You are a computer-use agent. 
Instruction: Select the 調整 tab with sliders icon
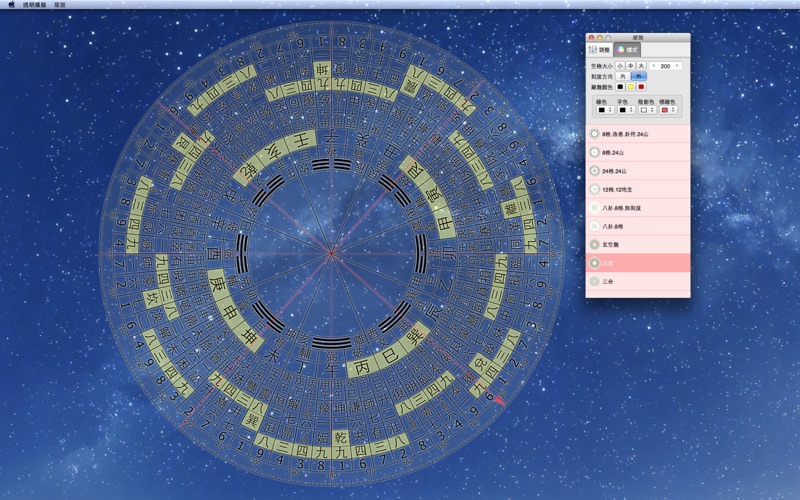tap(599, 49)
